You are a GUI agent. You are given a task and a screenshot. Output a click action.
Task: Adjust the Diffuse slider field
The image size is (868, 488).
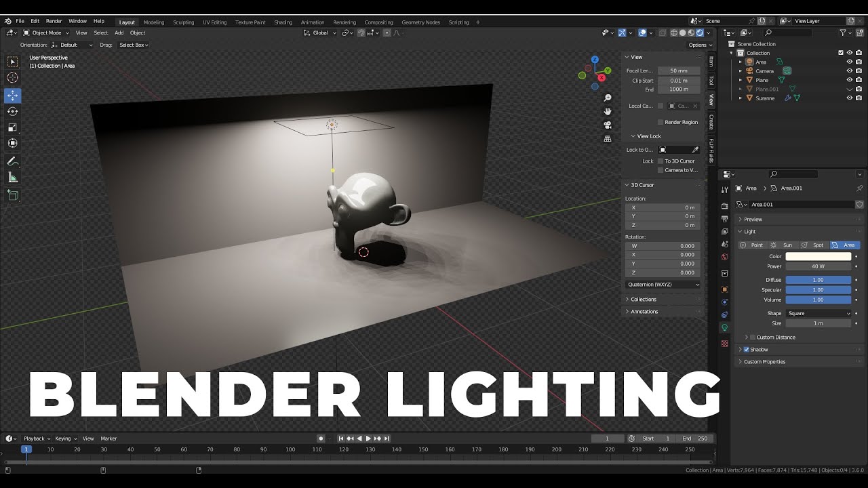[x=818, y=279]
